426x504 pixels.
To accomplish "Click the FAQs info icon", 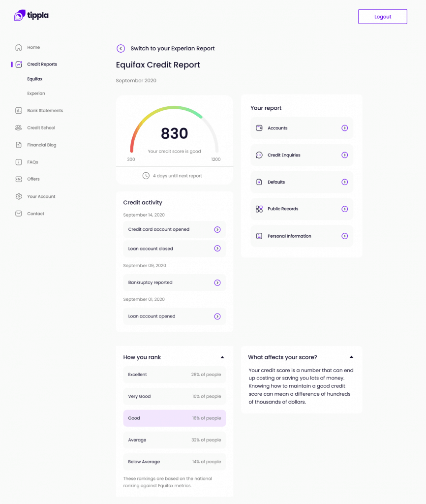I will coord(19,162).
